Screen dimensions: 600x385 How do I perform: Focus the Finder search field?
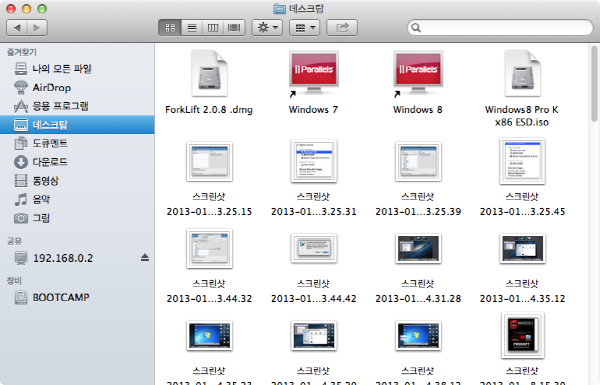click(x=500, y=28)
